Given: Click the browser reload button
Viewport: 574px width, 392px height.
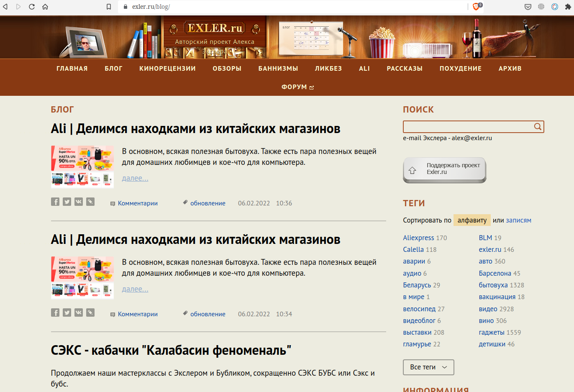Looking at the screenshot, I should tap(32, 7).
